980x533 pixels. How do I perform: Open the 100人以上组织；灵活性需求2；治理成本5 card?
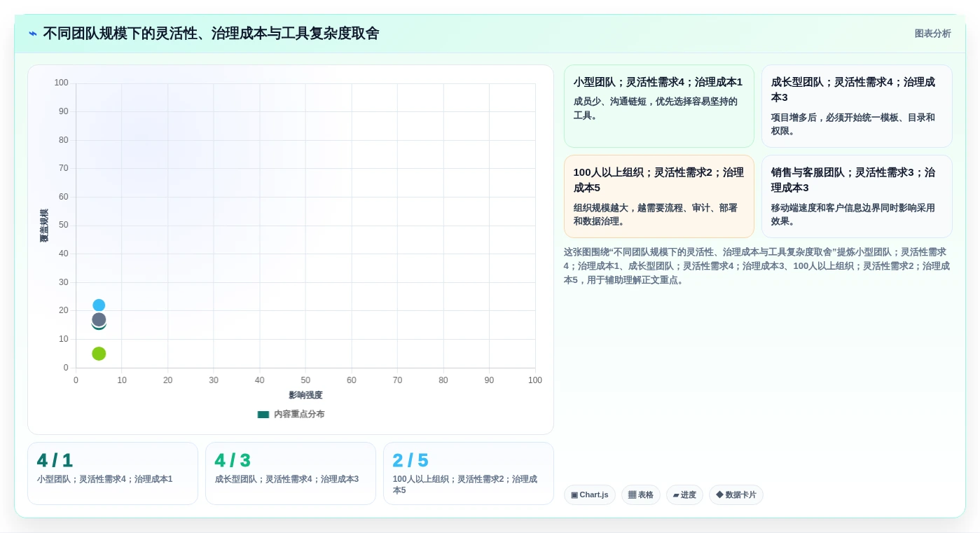click(x=659, y=197)
